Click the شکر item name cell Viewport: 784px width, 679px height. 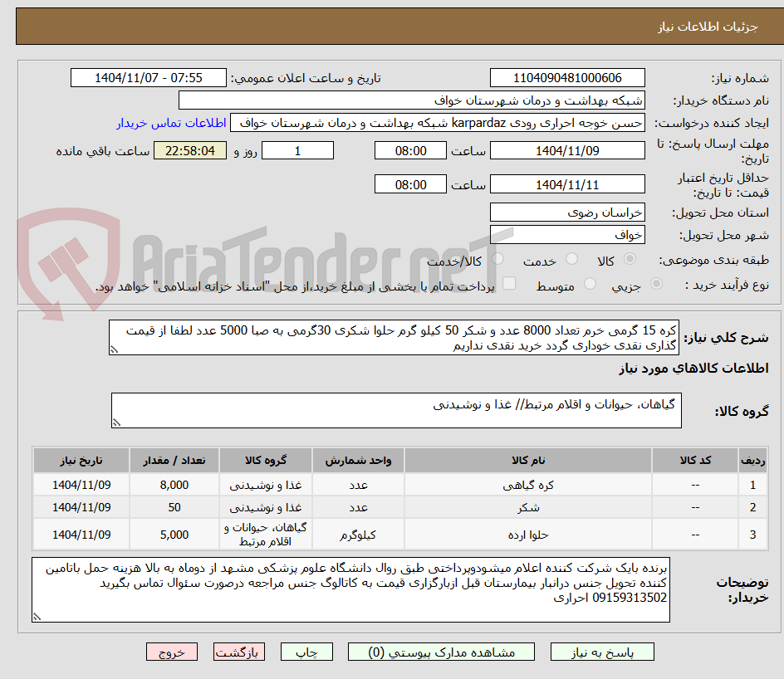point(528,508)
